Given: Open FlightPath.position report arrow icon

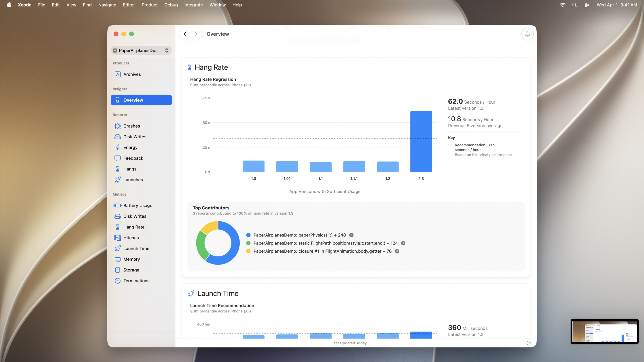Looking at the screenshot, I should 403,243.
